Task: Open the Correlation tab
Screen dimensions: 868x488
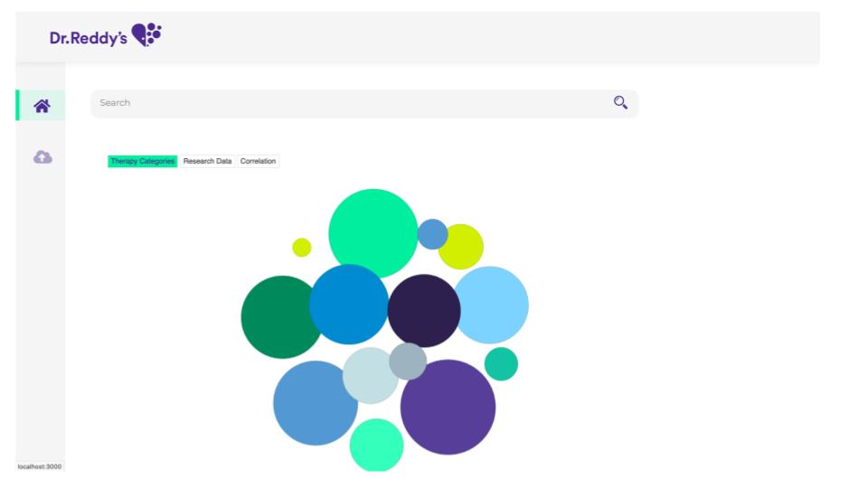Action: coord(258,161)
